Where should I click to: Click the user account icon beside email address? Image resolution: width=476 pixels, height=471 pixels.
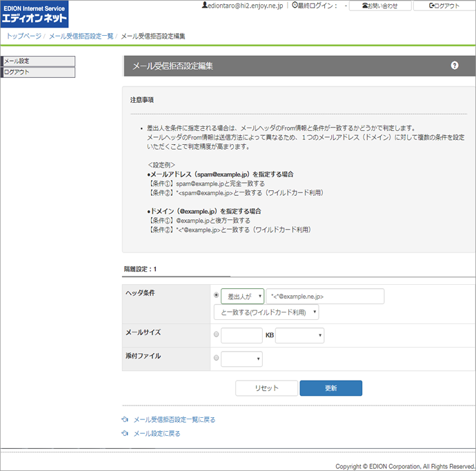click(204, 6)
